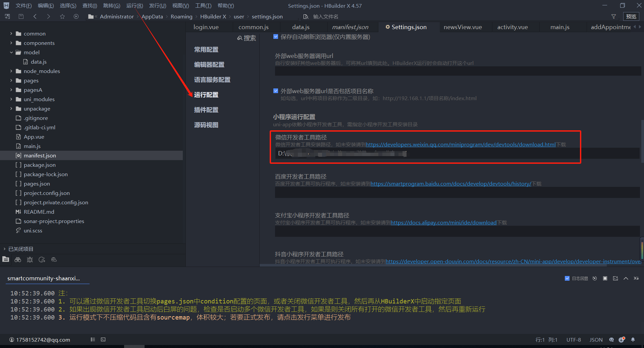Click the HBuilder H logo icon
Screen dimensions: 644x348
coord(6,6)
